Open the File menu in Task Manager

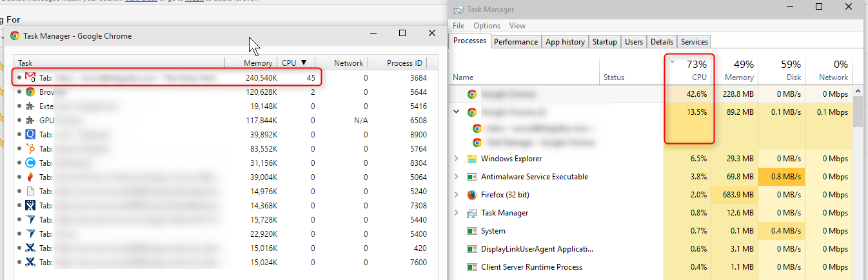[x=459, y=26]
